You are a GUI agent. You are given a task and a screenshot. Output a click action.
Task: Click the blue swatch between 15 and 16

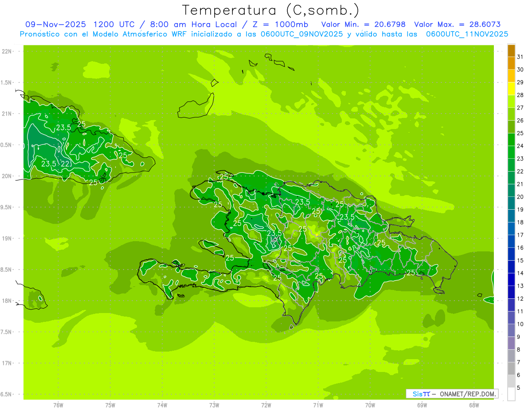511,254
